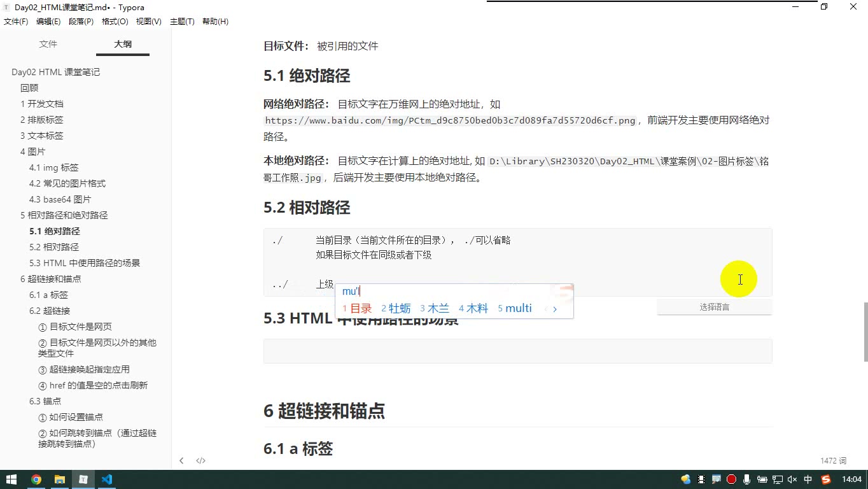Open the 编辑(E) menu

48,22
